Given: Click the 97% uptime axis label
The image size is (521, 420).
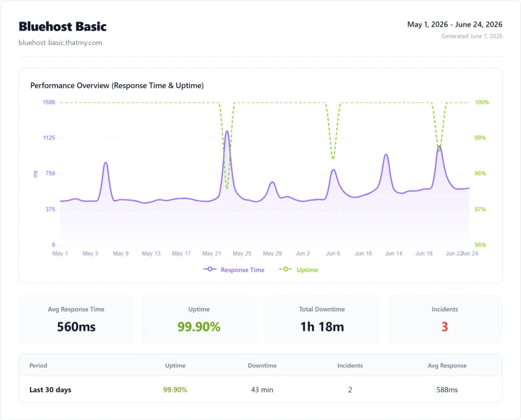Looking at the screenshot, I should 480,209.
